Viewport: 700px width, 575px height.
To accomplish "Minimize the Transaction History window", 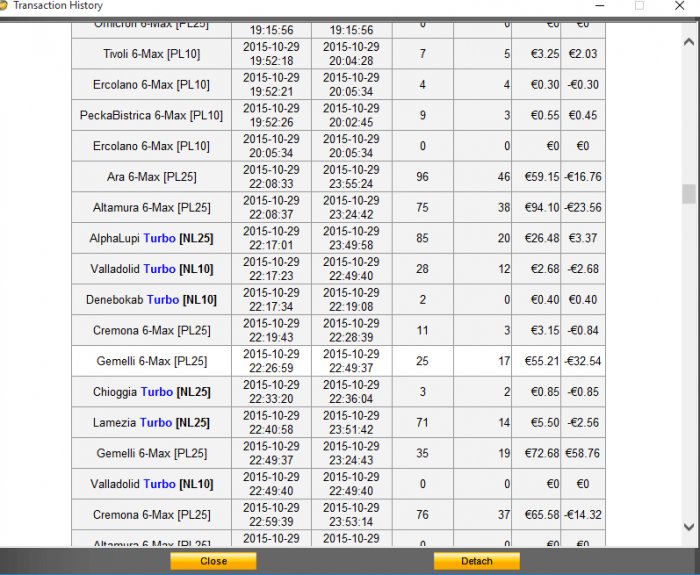I will (x=600, y=6).
